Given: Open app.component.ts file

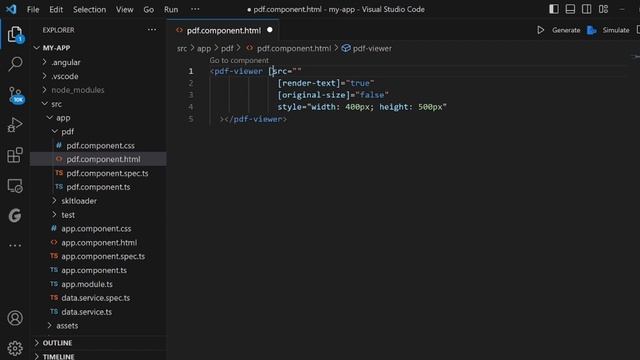Looking at the screenshot, I should pyautogui.click(x=94, y=270).
